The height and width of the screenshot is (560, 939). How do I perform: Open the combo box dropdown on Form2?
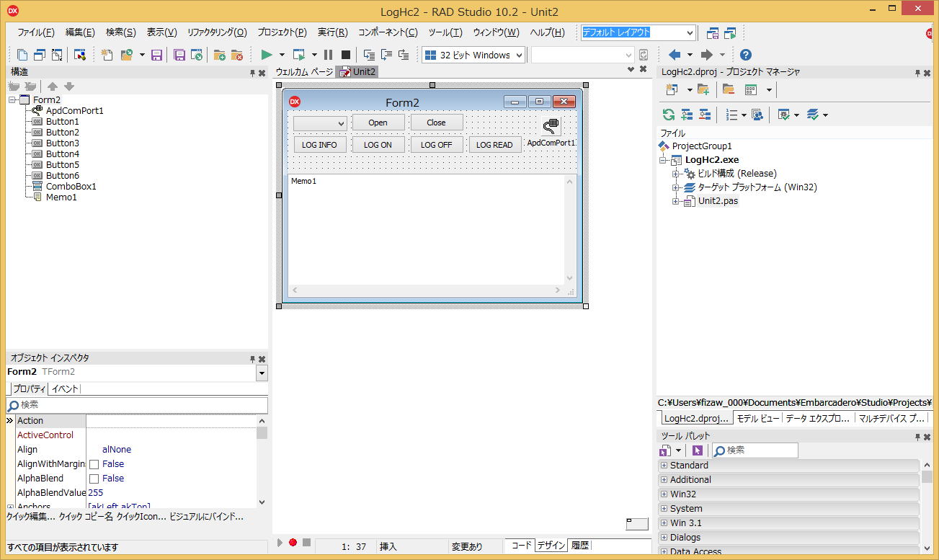point(341,124)
